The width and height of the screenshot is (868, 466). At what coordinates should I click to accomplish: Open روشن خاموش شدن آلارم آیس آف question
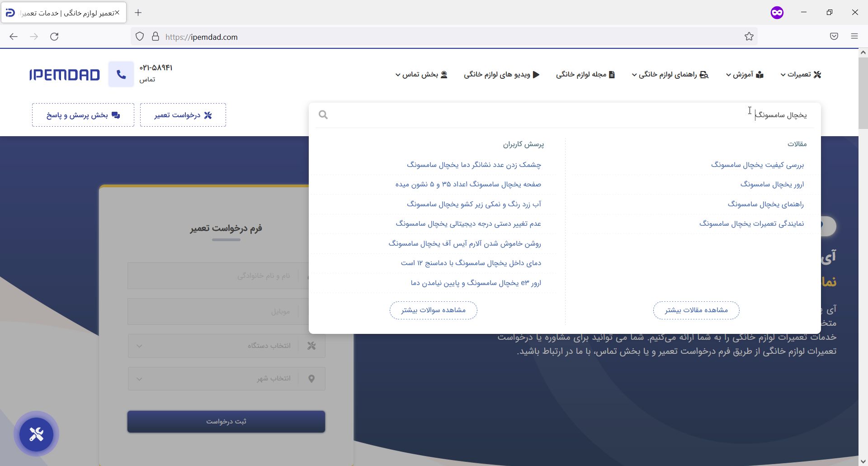(x=465, y=243)
